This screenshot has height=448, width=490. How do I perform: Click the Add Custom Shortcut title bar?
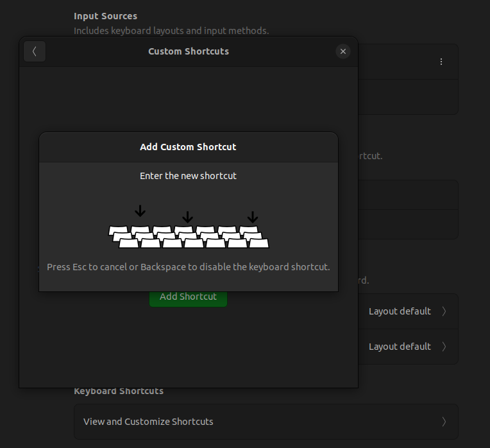coord(189,147)
